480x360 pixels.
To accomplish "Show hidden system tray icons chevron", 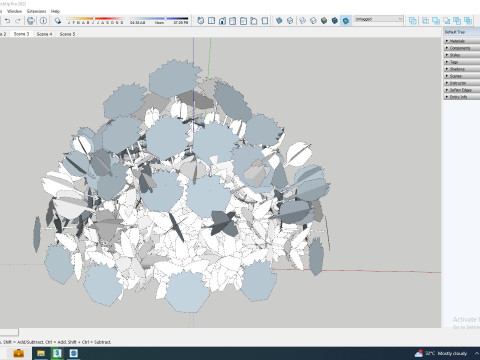I will tap(477, 353).
